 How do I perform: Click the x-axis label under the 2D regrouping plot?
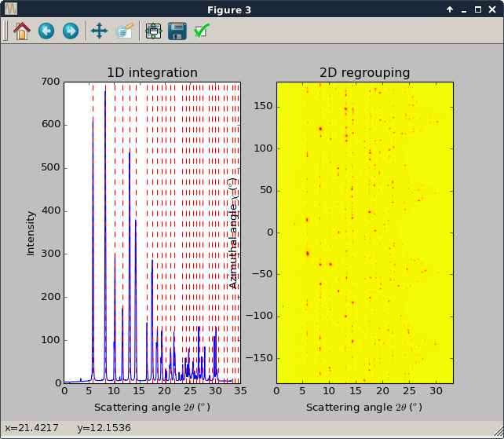pos(364,408)
